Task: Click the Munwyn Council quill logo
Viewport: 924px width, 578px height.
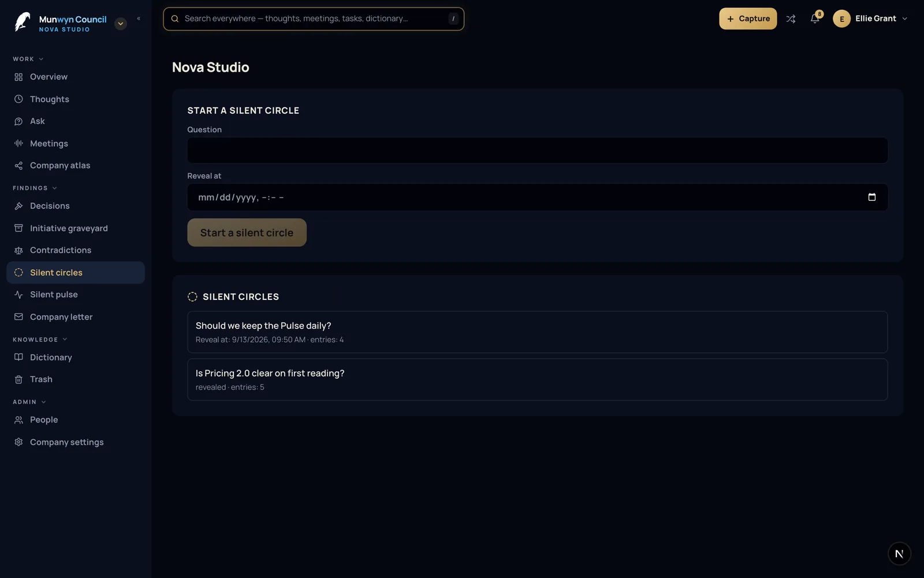Action: pyautogui.click(x=22, y=22)
